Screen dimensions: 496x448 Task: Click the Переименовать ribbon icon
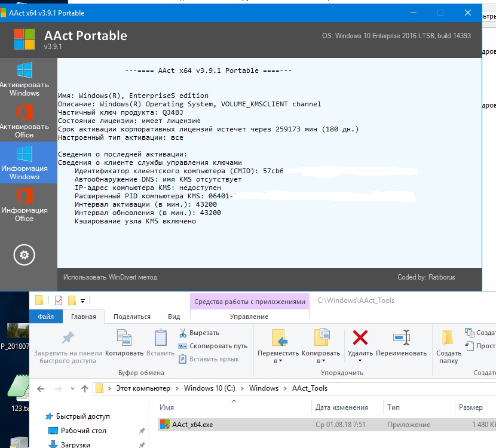pyautogui.click(x=402, y=337)
